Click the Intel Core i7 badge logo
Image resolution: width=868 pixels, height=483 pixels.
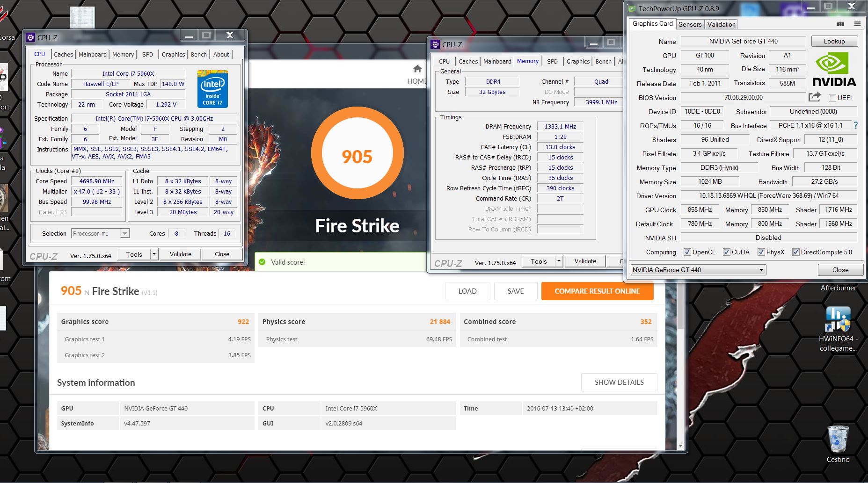click(x=212, y=89)
